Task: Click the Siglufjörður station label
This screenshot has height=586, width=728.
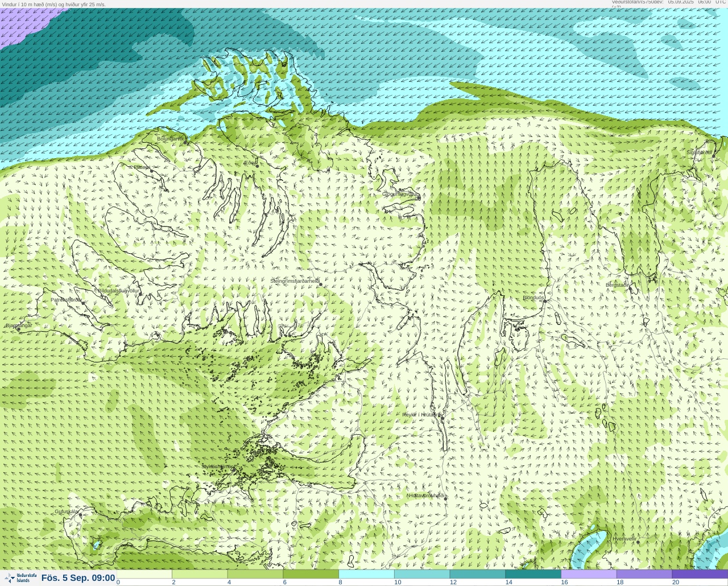Action: (700, 152)
